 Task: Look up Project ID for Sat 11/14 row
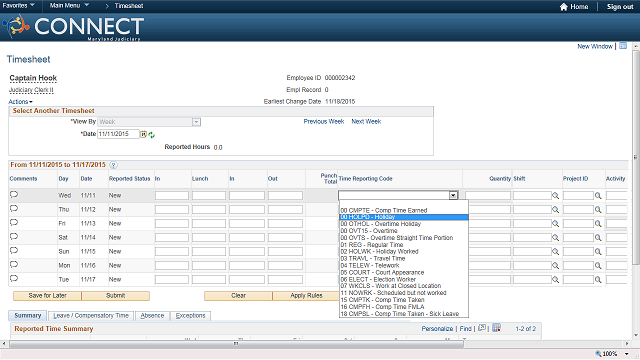point(598,238)
